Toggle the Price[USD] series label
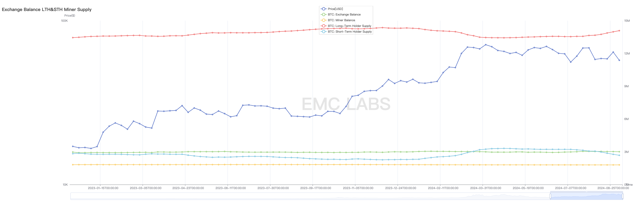 pos(335,9)
